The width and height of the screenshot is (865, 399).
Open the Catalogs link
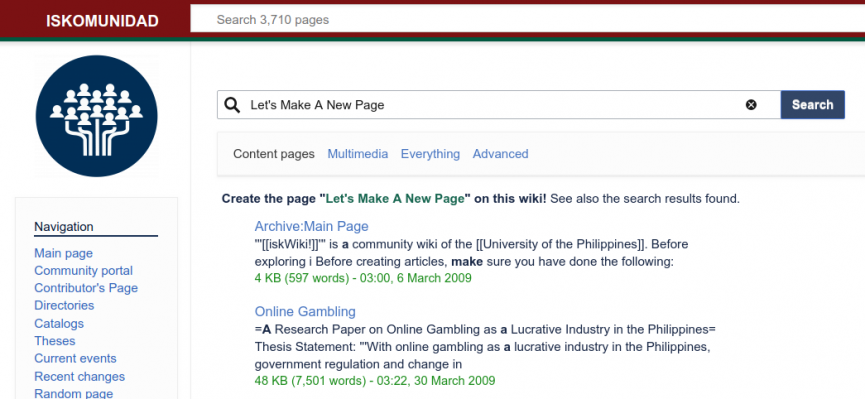click(x=59, y=323)
